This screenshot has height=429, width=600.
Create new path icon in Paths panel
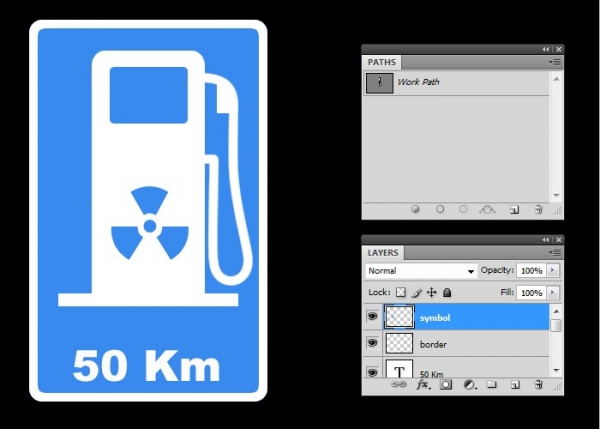point(515,210)
